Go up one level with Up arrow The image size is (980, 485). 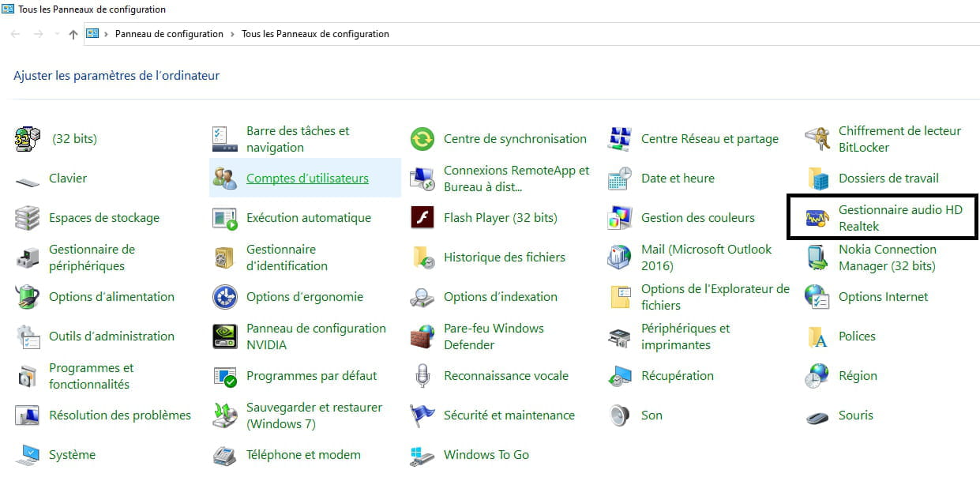tap(73, 34)
